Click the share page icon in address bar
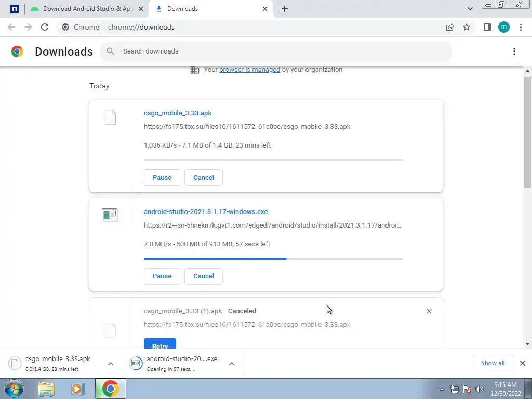This screenshot has width=532, height=399. (x=450, y=27)
